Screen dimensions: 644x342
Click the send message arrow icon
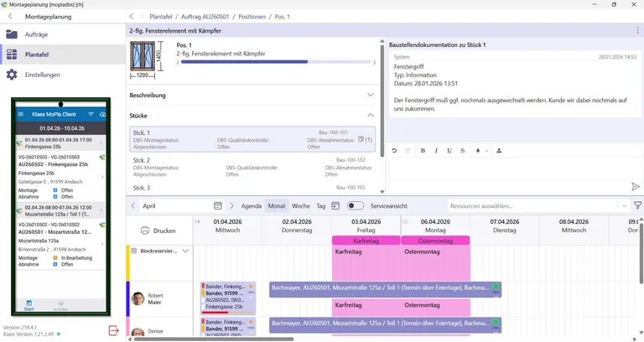coord(635,186)
